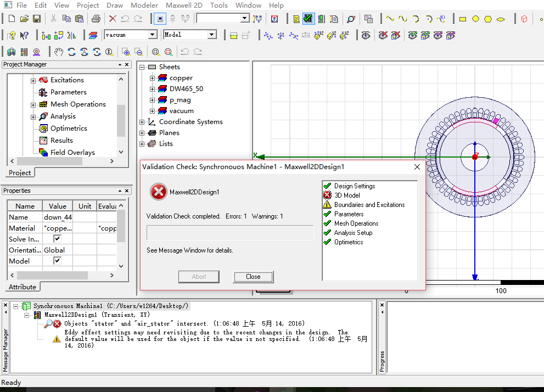The image size is (544, 392).
Task: Open the Model dropdown in toolbar
Action: (211, 35)
